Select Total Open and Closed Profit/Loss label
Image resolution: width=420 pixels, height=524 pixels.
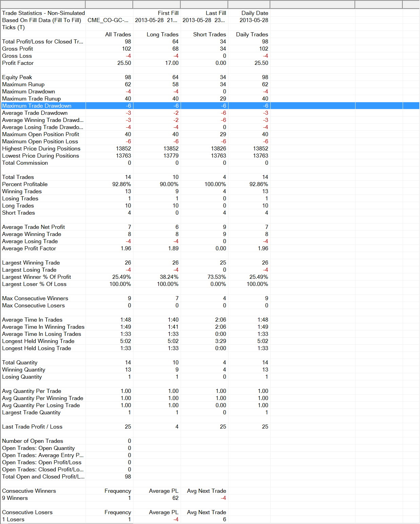click(x=43, y=476)
